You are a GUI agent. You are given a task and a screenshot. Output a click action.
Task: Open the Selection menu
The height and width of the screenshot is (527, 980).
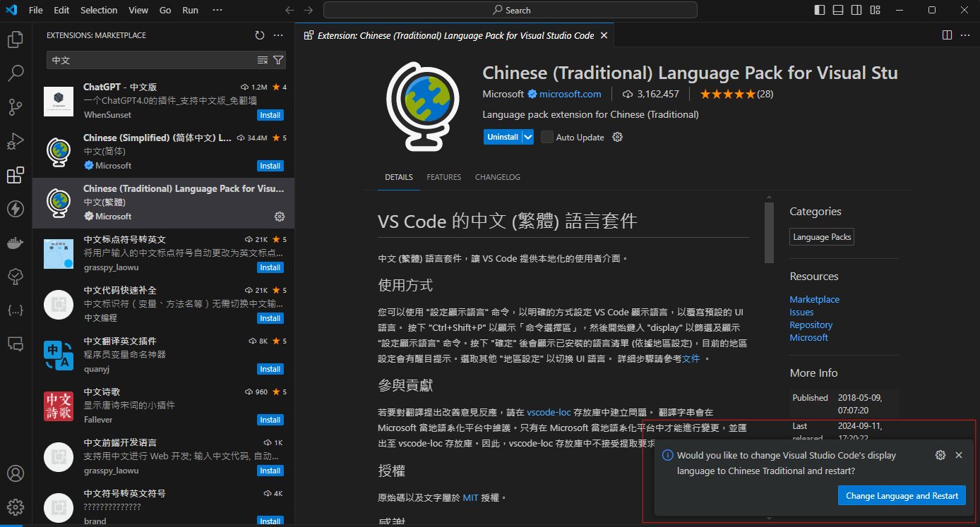coord(99,10)
